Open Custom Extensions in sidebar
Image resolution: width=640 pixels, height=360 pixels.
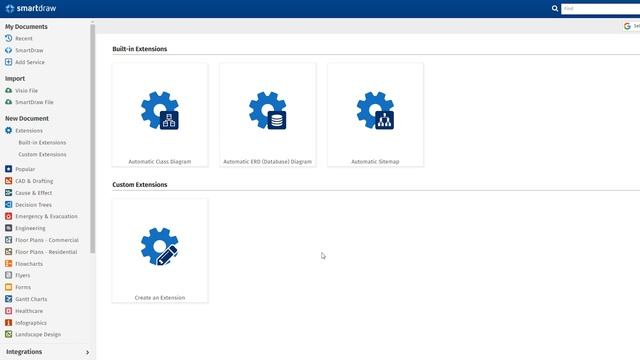(42, 154)
